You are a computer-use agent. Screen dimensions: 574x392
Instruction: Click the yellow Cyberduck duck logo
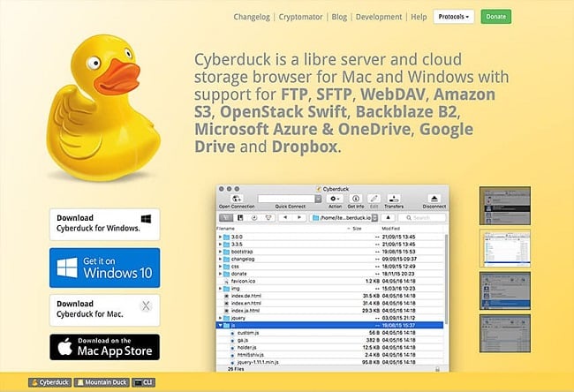[103, 108]
